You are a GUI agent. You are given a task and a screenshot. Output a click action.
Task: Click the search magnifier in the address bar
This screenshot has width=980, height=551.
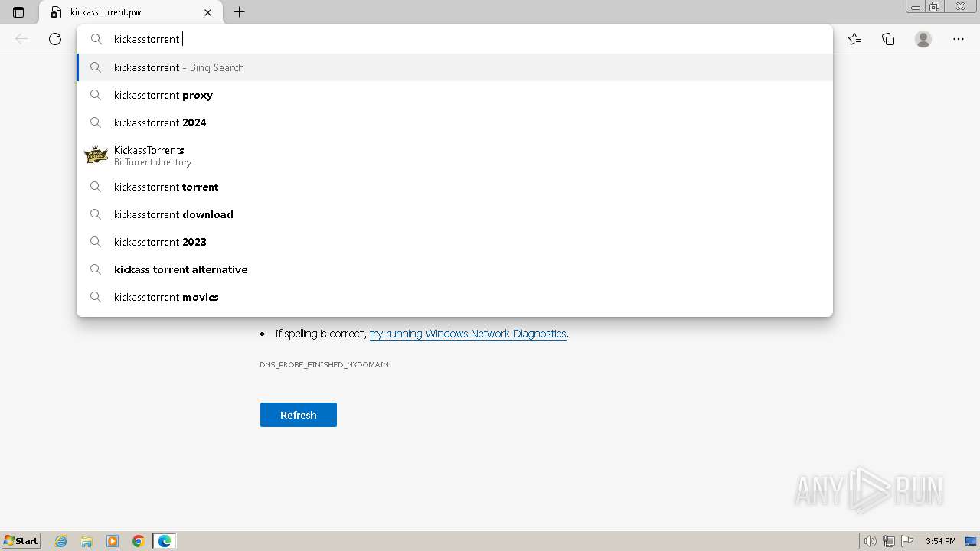pyautogui.click(x=96, y=39)
